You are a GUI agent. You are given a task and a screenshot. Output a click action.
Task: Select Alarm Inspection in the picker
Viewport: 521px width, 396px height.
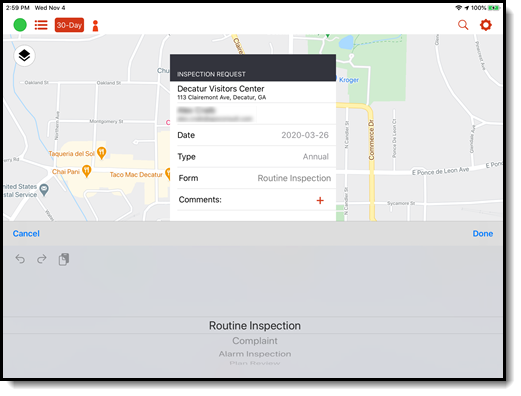[x=255, y=354]
